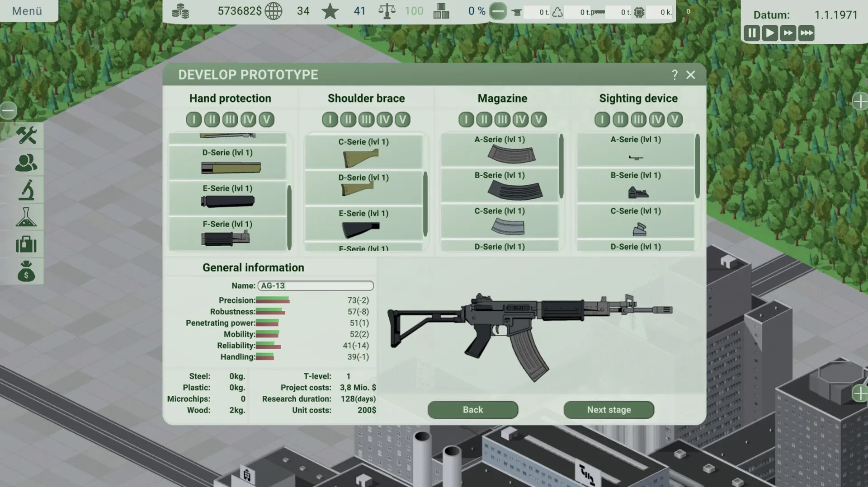
Task: Open the Menü menu
Action: pyautogui.click(x=27, y=11)
